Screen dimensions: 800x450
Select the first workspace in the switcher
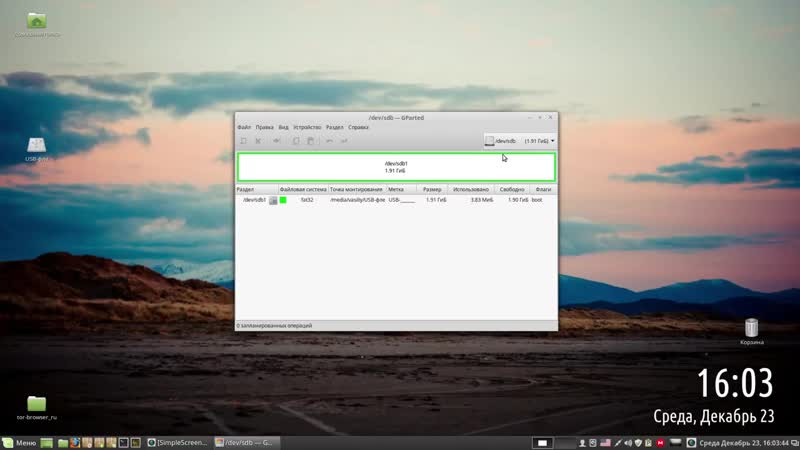point(543,443)
